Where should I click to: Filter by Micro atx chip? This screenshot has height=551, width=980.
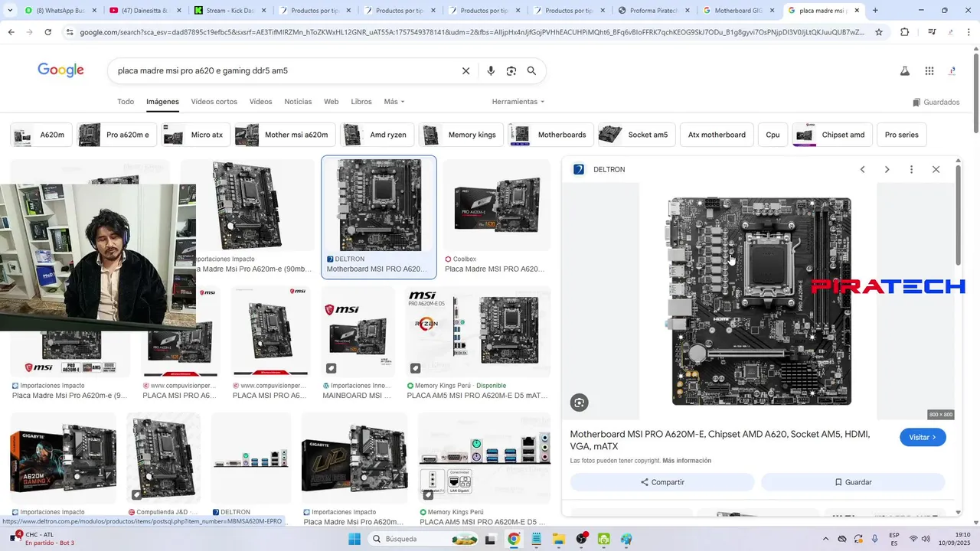tap(196, 135)
